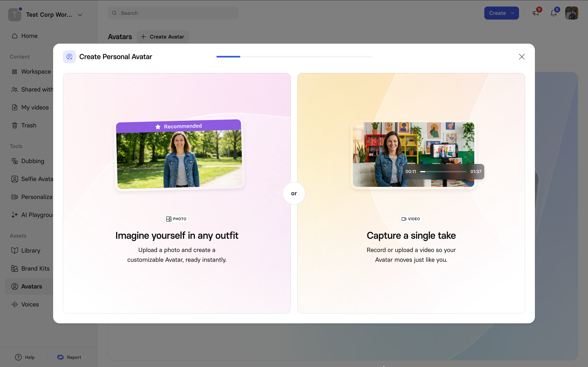
Task: Select Avatars in the sidebar
Action: 31,286
